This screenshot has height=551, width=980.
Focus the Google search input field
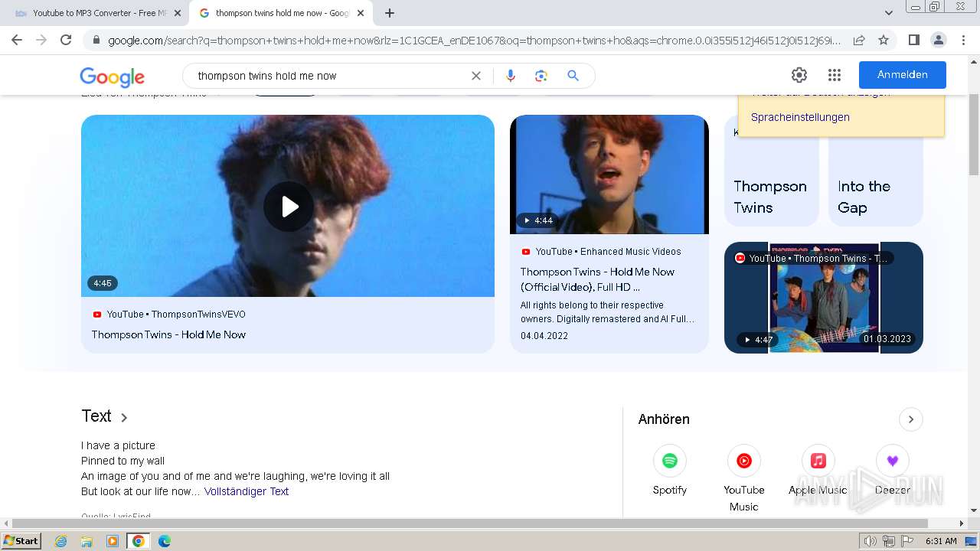pos(329,76)
